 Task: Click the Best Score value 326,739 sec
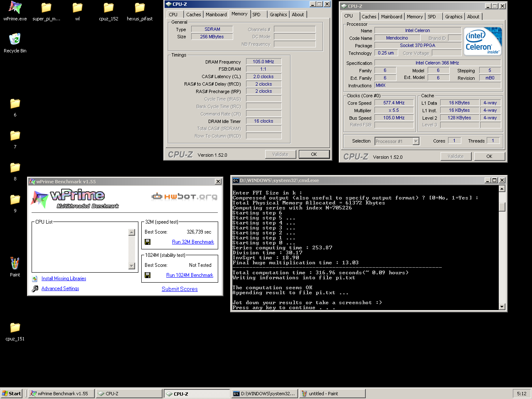(199, 232)
